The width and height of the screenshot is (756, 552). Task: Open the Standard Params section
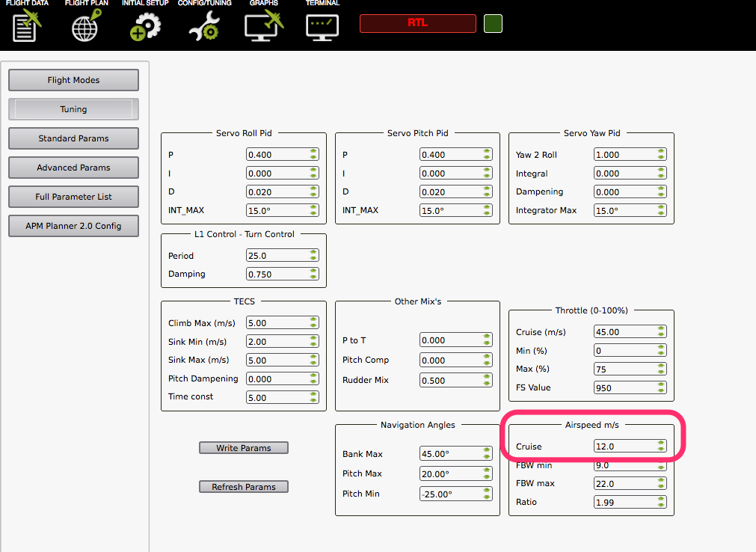coord(73,138)
